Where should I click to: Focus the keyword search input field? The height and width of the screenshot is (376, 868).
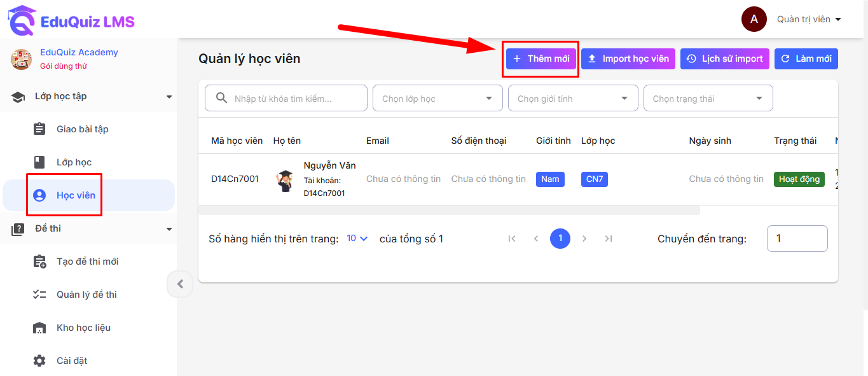coord(286,98)
